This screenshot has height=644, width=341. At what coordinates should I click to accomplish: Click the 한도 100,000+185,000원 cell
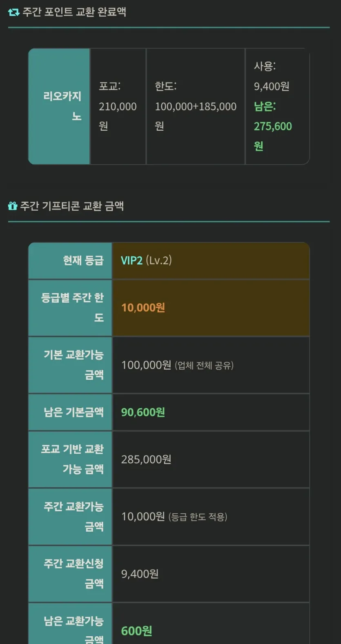[x=196, y=106]
